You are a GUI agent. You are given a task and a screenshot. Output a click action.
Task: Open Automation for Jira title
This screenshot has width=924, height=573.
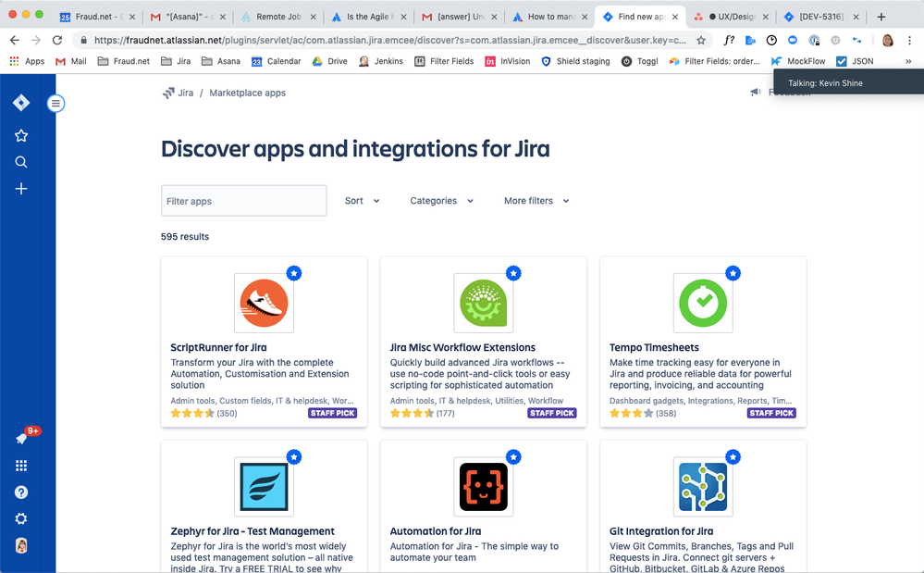(436, 531)
